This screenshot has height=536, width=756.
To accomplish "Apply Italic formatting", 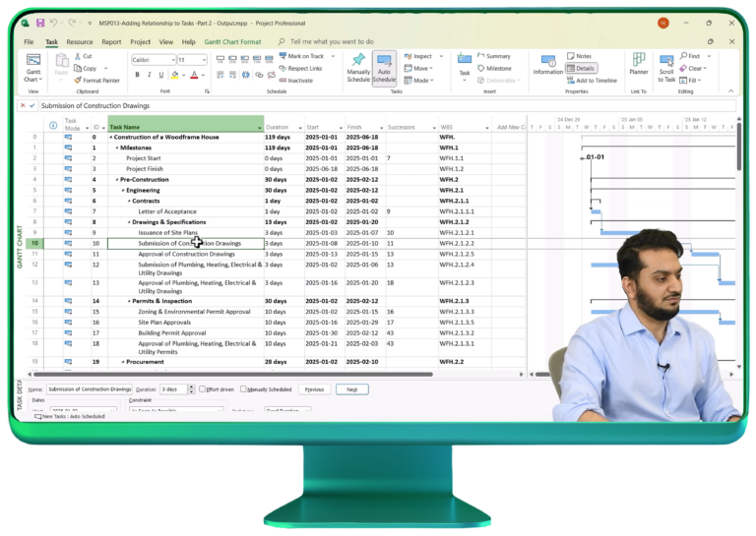I will pyautogui.click(x=149, y=75).
